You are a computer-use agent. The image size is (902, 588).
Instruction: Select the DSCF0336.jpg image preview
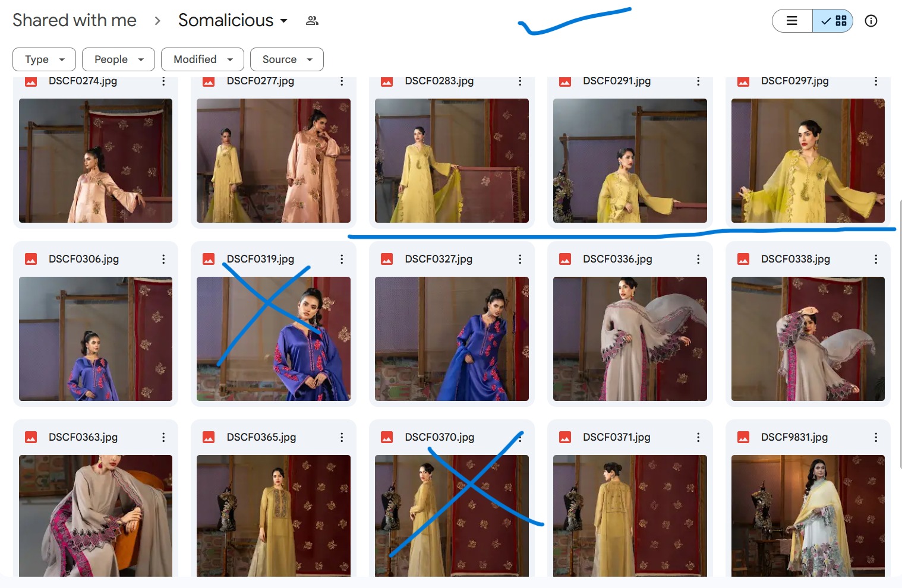click(630, 339)
